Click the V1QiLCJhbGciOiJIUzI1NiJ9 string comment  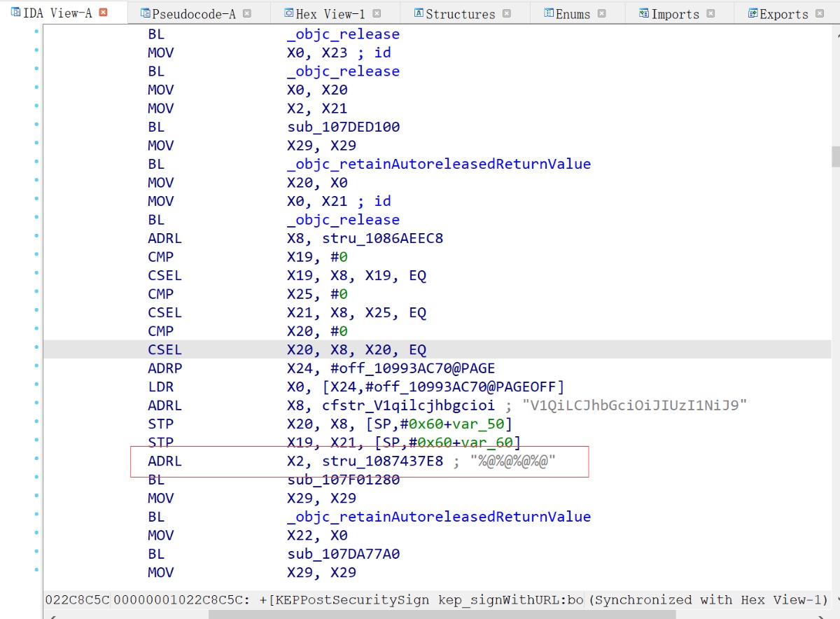[634, 405]
